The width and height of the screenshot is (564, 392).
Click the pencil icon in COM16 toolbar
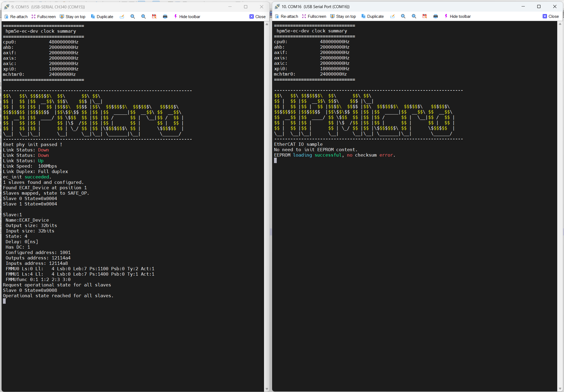tap(392, 16)
